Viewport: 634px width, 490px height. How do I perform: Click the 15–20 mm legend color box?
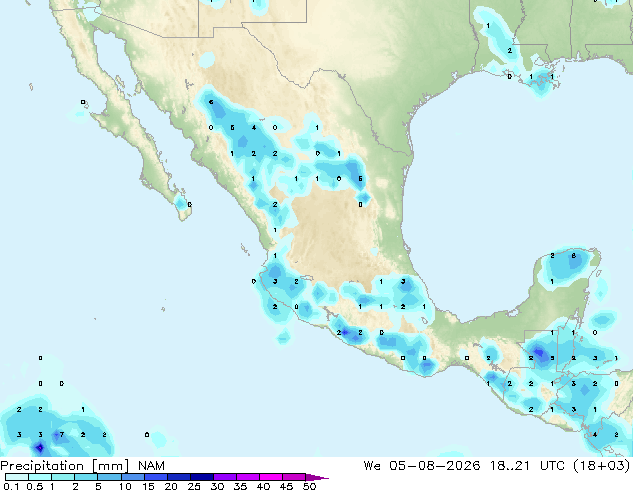tap(155, 477)
